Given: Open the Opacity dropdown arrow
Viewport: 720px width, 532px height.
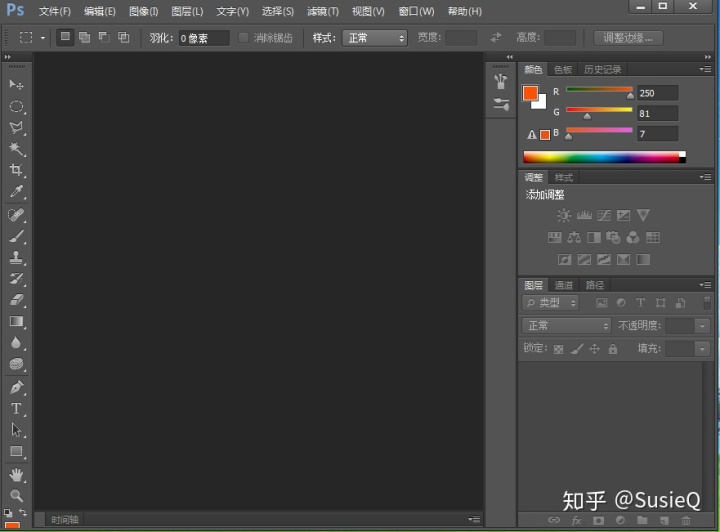Looking at the screenshot, I should [702, 326].
